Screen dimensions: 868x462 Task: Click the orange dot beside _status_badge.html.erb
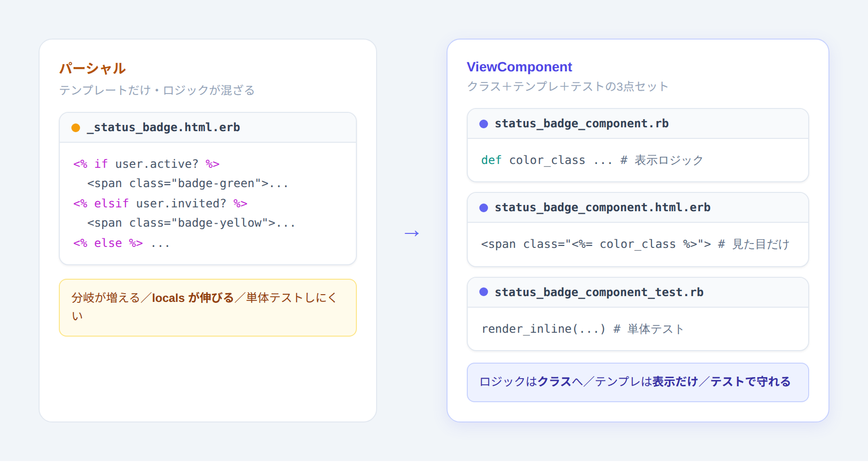76,128
